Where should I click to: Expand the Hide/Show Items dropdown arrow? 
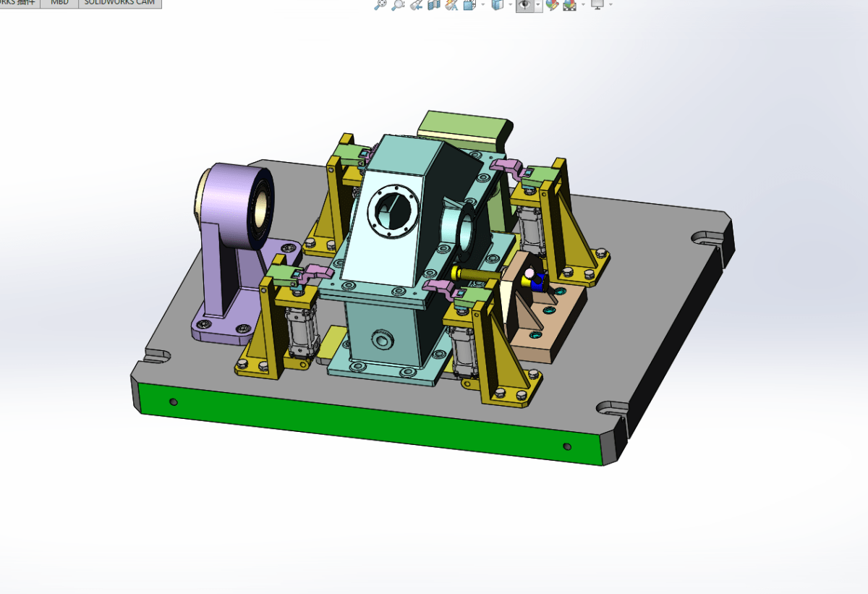tap(538, 4)
